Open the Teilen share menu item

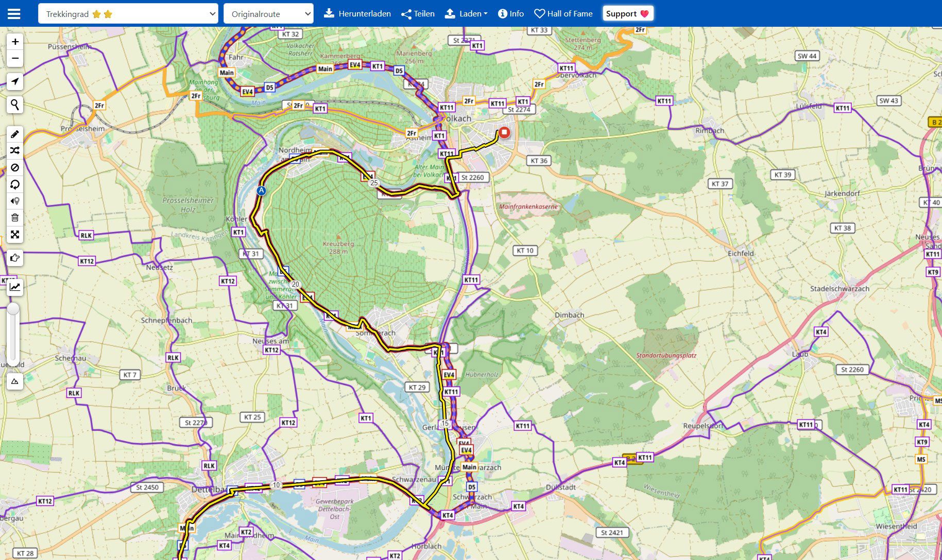(418, 14)
